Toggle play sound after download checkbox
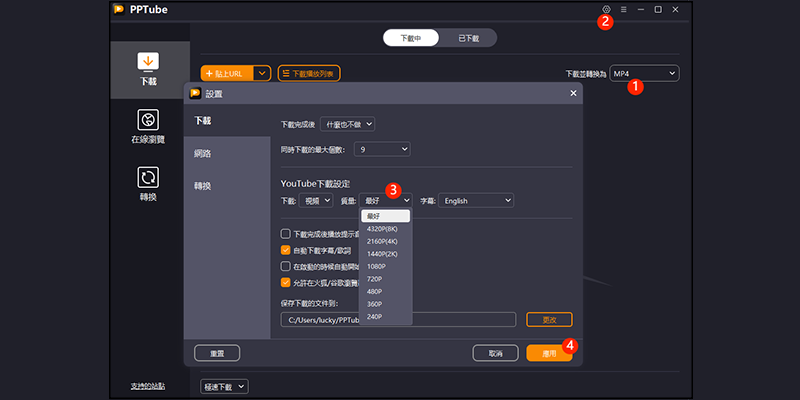800x400 pixels. (x=286, y=234)
